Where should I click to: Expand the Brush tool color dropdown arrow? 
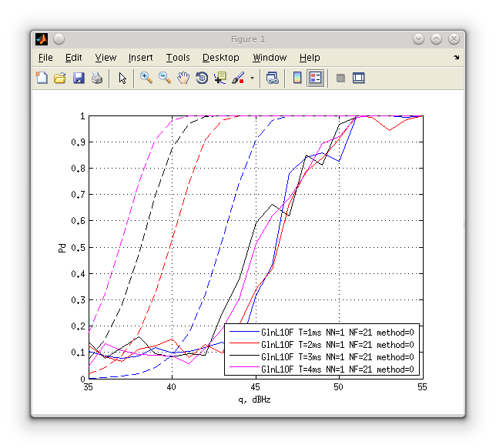[x=252, y=78]
